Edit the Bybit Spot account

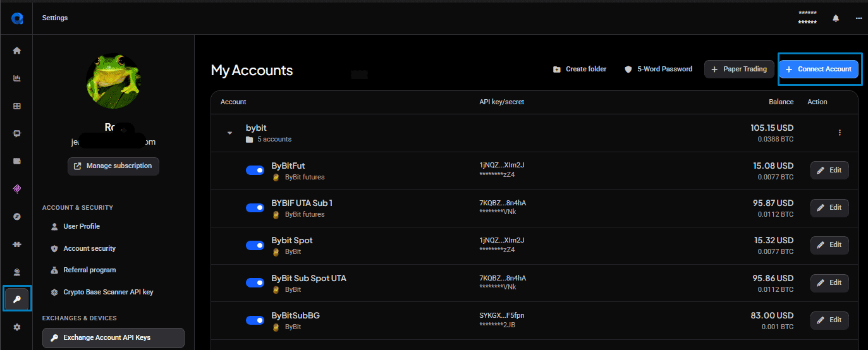point(829,244)
